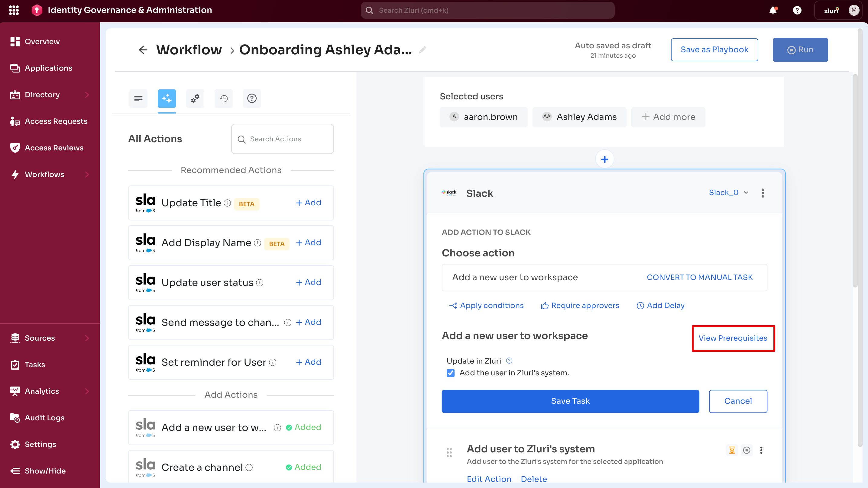The image size is (868, 488).
Task: Select the overview lines tab
Action: pos(138,98)
